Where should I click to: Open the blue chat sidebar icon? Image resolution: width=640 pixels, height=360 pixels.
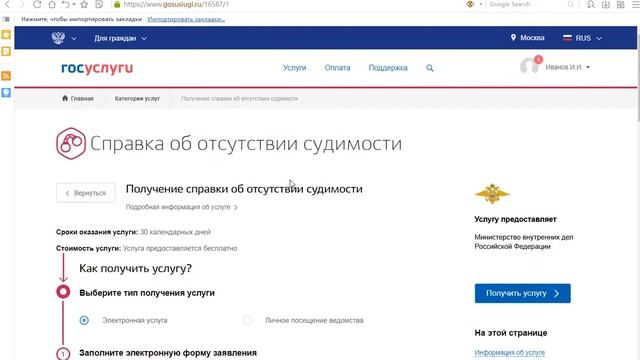[x=6, y=93]
